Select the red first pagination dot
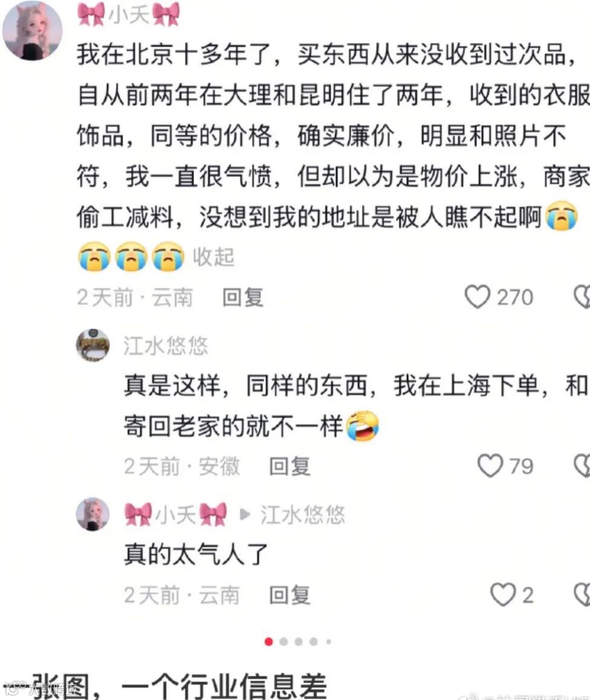This screenshot has width=590, height=700. [x=268, y=641]
